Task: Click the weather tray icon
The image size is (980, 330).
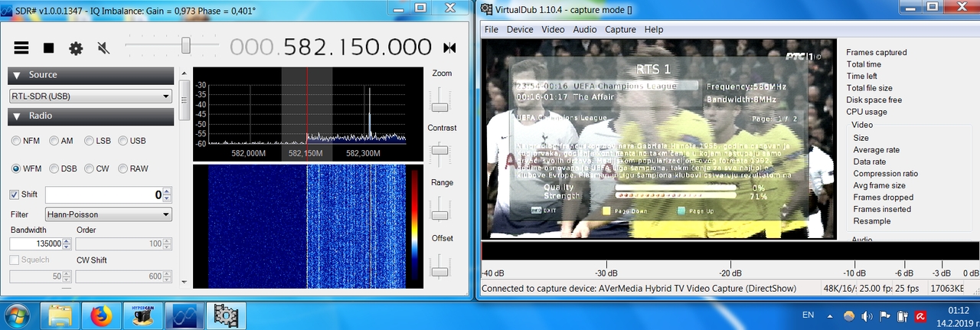Action: (x=849, y=315)
